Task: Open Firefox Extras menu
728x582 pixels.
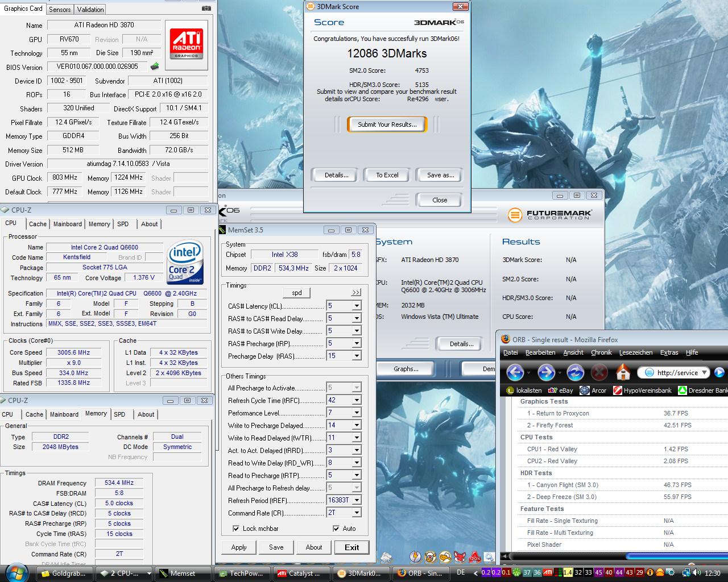Action: coord(669,352)
